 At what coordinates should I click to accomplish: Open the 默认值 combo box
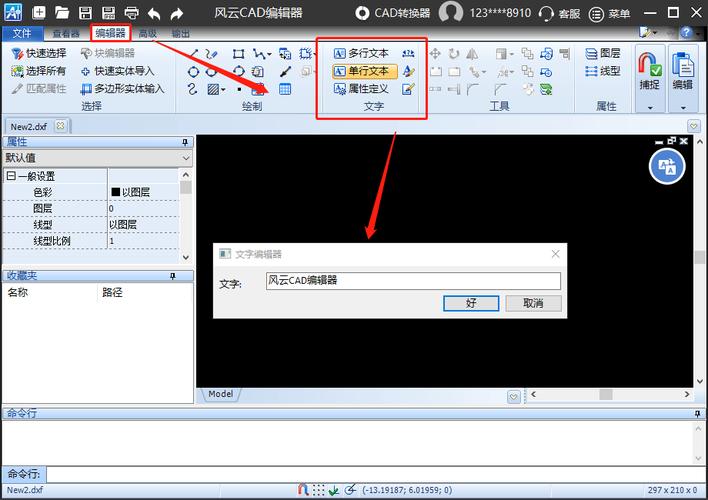coord(98,158)
